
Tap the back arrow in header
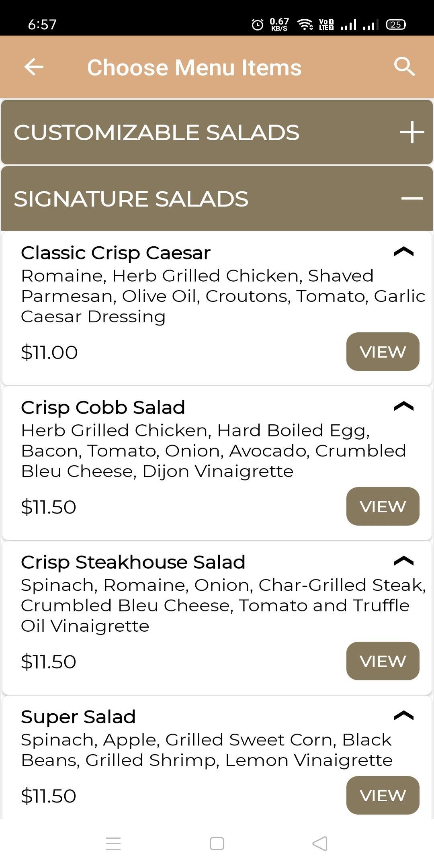(x=34, y=67)
